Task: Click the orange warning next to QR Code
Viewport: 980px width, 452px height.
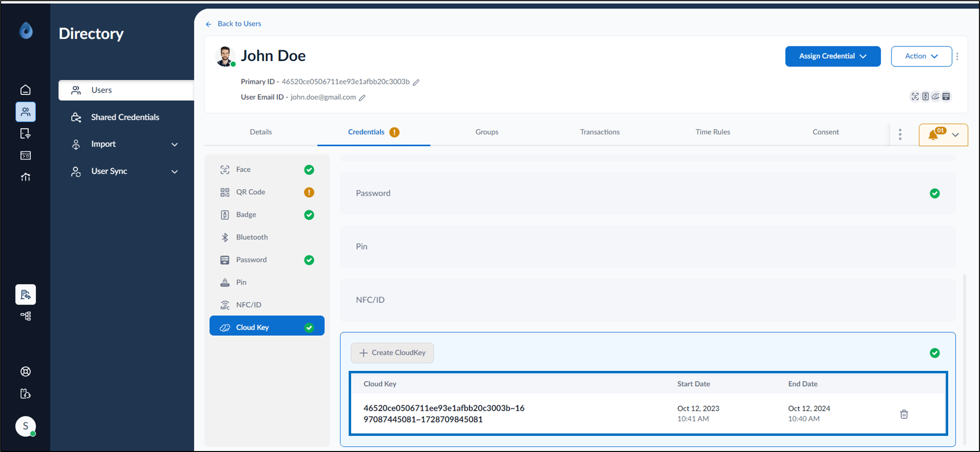Action: [309, 192]
